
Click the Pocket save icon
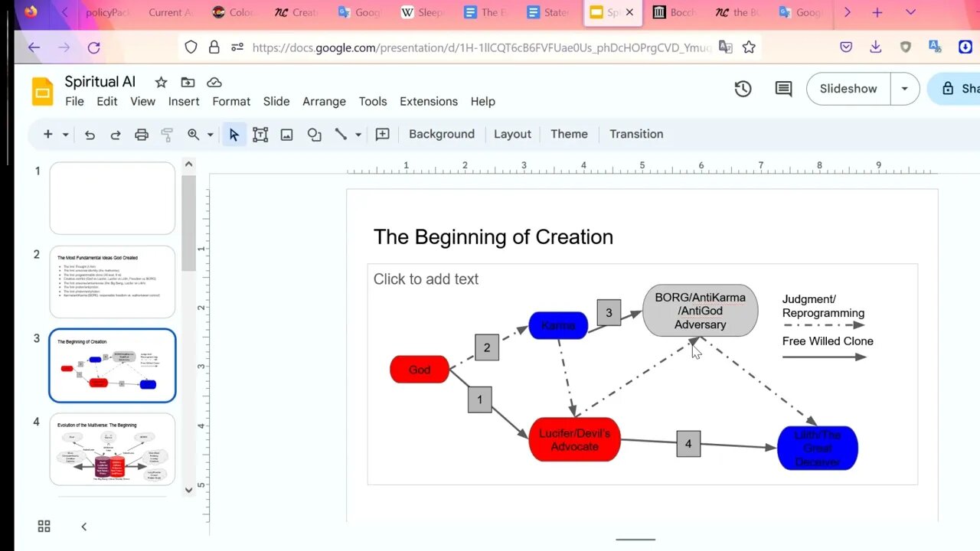pos(846,47)
